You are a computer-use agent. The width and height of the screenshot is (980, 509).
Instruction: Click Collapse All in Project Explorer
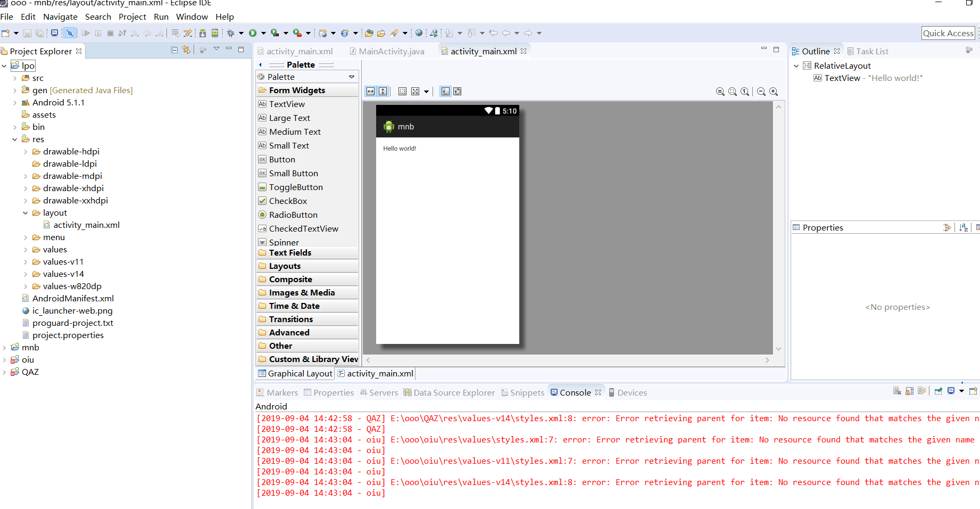(x=175, y=50)
